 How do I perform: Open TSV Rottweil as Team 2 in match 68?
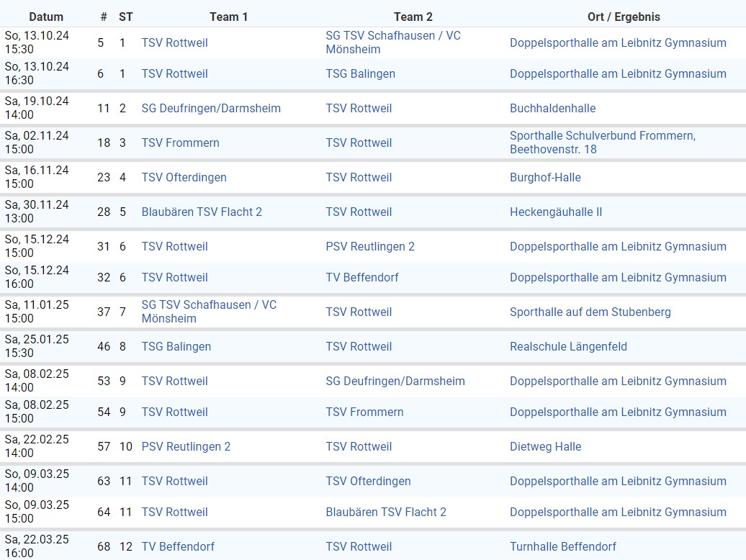click(359, 547)
